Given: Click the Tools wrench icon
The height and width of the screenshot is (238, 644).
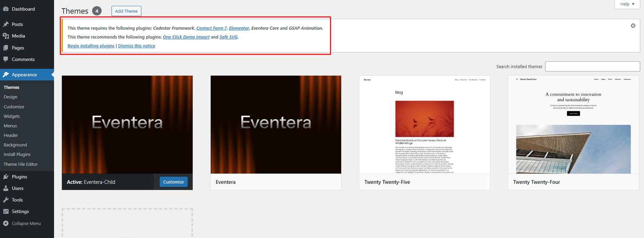Looking at the screenshot, I should click(6, 200).
